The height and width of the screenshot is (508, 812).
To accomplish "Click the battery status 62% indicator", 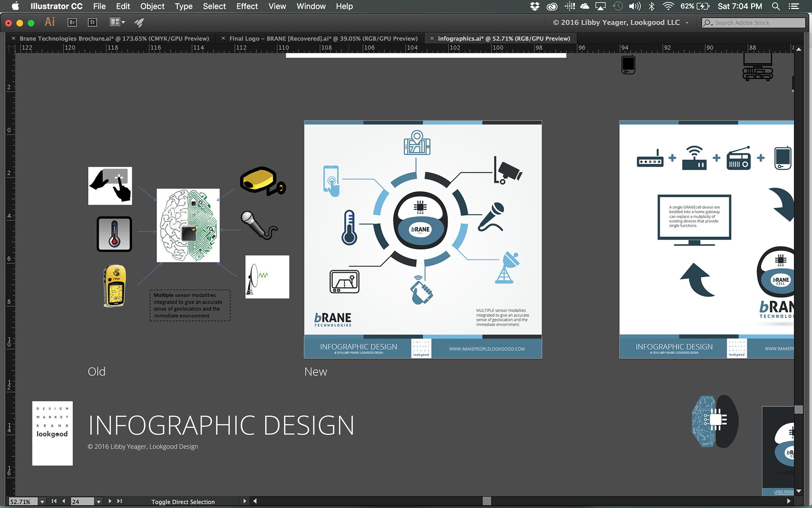I will (695, 6).
